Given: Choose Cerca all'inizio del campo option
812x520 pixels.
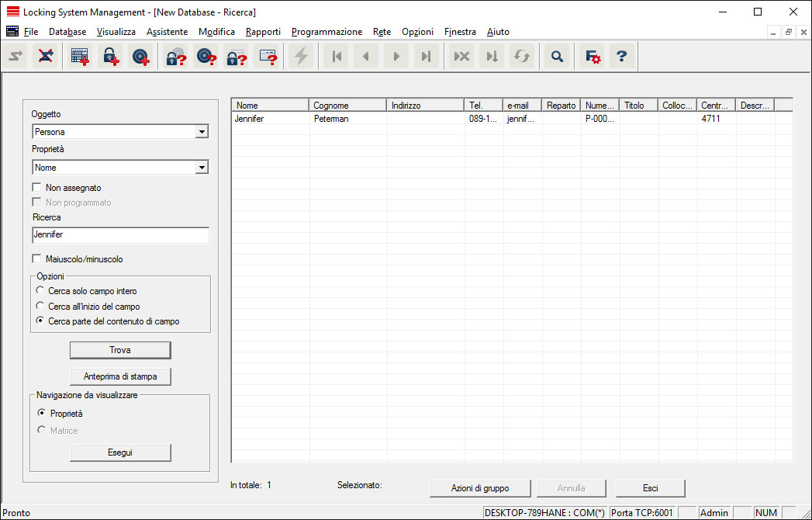Looking at the screenshot, I should (x=41, y=307).
